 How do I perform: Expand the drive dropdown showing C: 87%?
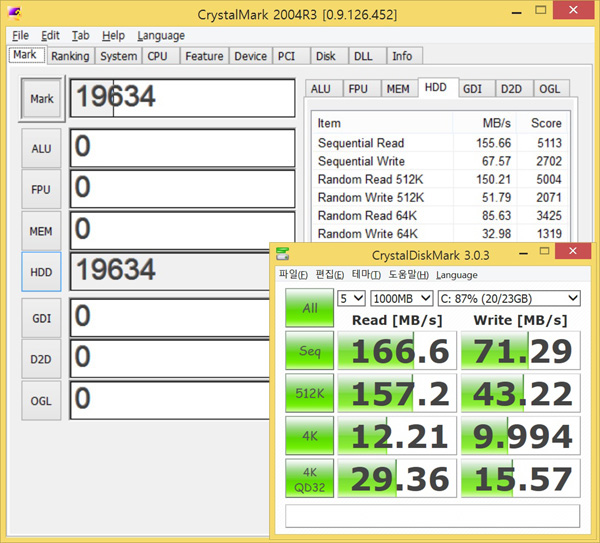509,298
